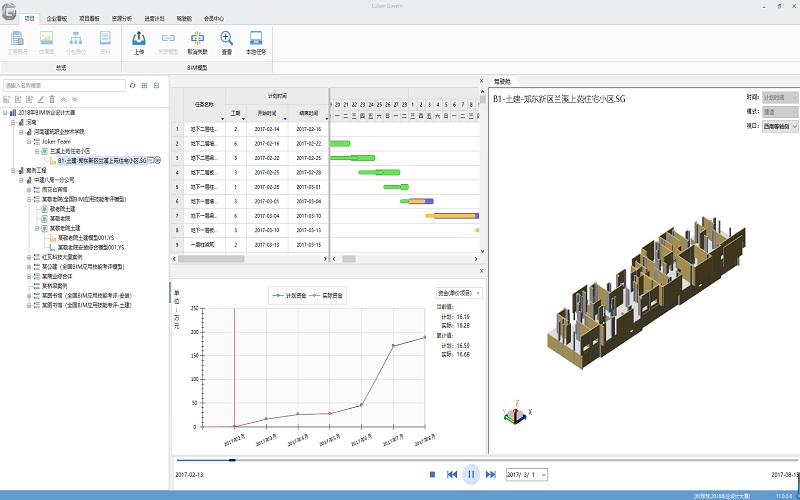Collapse the 河南 tree node

pyautogui.click(x=13, y=122)
